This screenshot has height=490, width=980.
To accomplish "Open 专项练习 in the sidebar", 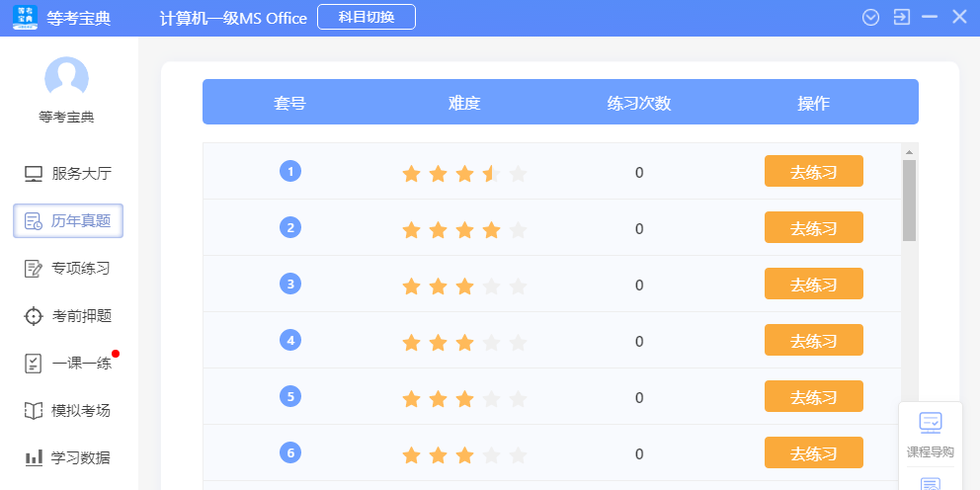I will click(67, 269).
